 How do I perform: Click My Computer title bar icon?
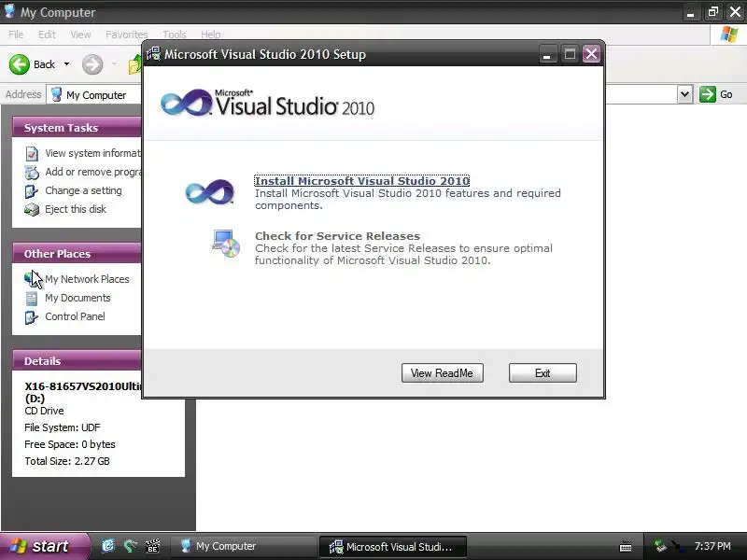pyautogui.click(x=9, y=11)
